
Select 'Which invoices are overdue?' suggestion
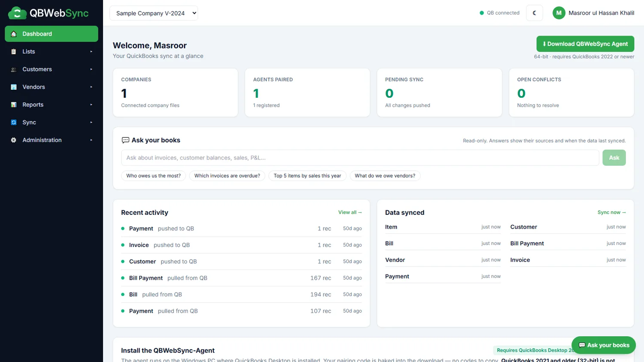(227, 176)
